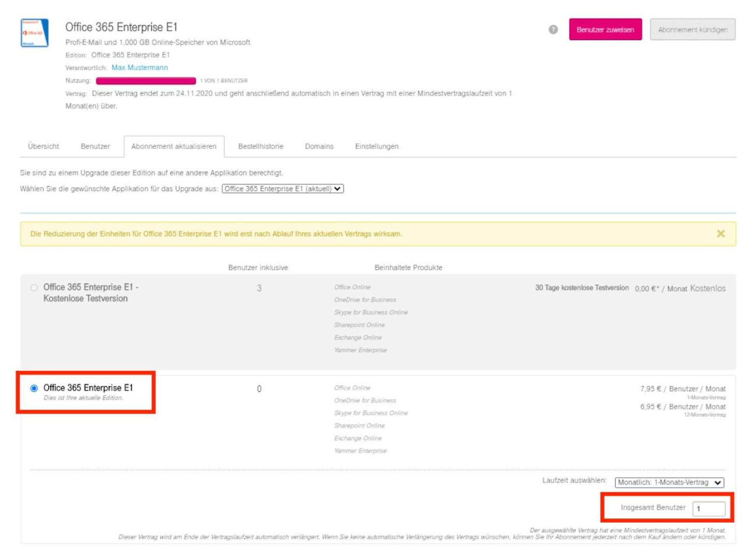Viewport: 747px width, 560px height.
Task: Click the Office 365 product logo thumbnail
Action: pos(35,33)
